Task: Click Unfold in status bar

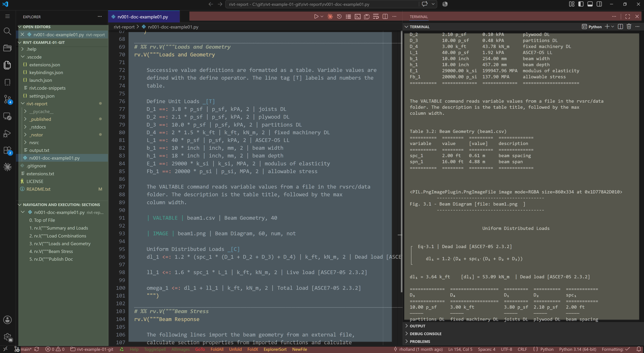Action: coord(235,350)
